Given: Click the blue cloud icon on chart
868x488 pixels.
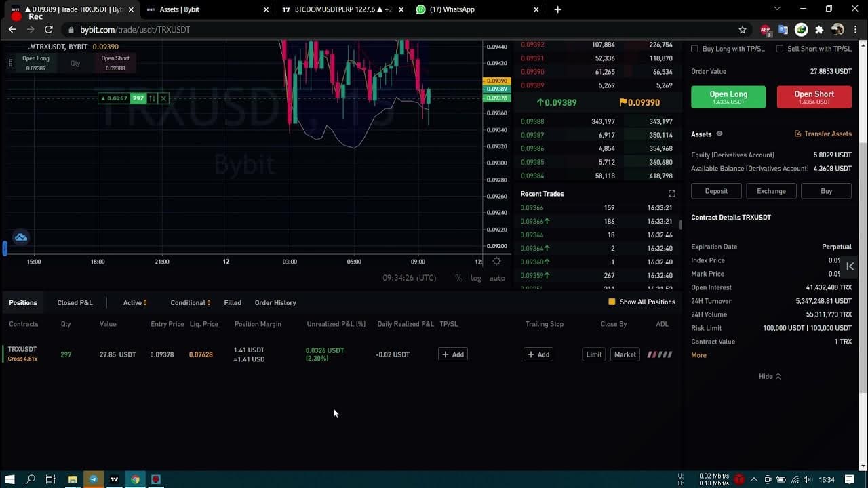Looking at the screenshot, I should click(x=21, y=237).
